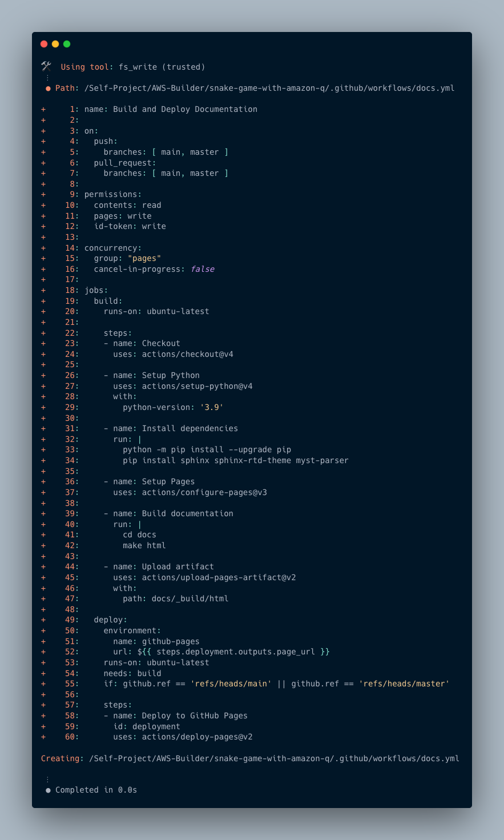Click the red close window dot
Viewport: 504px width, 840px height.
pyautogui.click(x=44, y=44)
